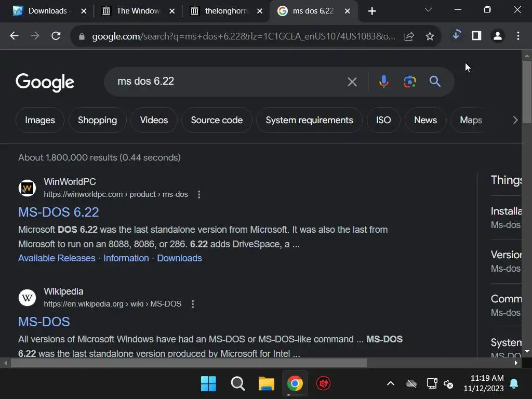Open a new browser tab
Screen dimensions: 532x399
click(372, 11)
